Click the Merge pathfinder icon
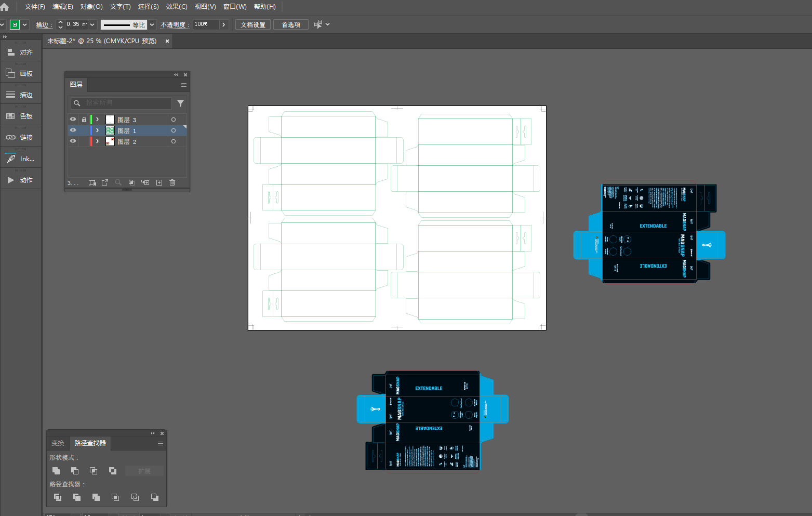812x516 pixels. point(96,497)
